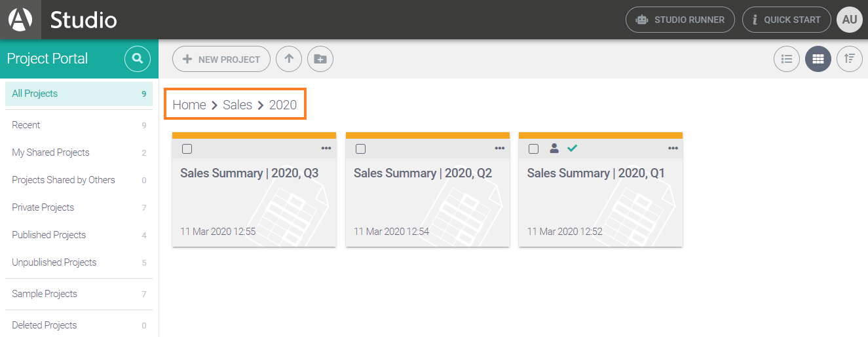Click the upload arrow icon
Image resolution: width=868 pixels, height=337 pixels.
coord(289,59)
